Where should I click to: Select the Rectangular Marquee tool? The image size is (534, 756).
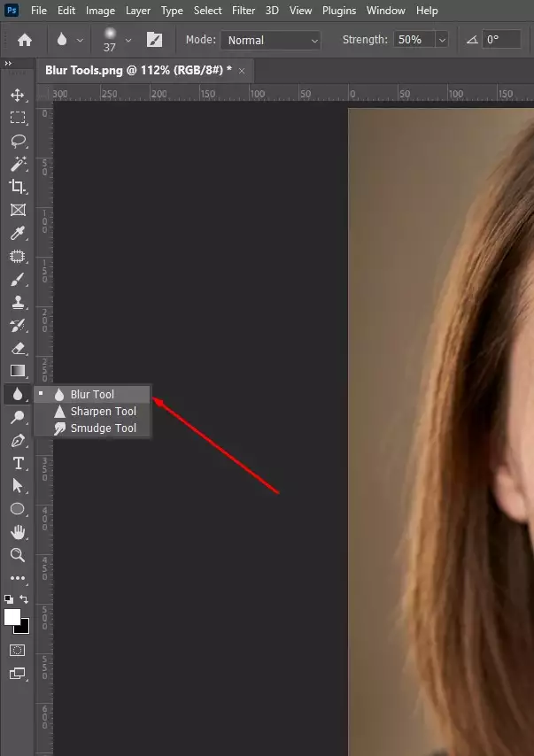tap(18, 118)
